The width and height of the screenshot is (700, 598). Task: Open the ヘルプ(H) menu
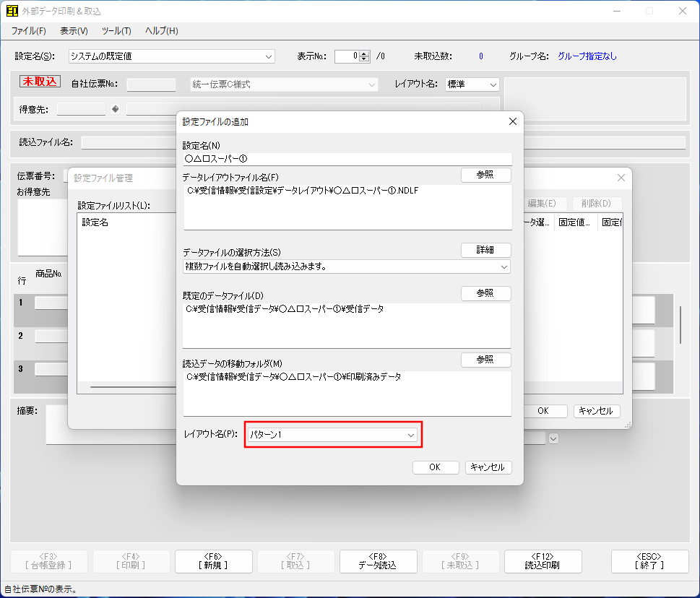point(162,31)
